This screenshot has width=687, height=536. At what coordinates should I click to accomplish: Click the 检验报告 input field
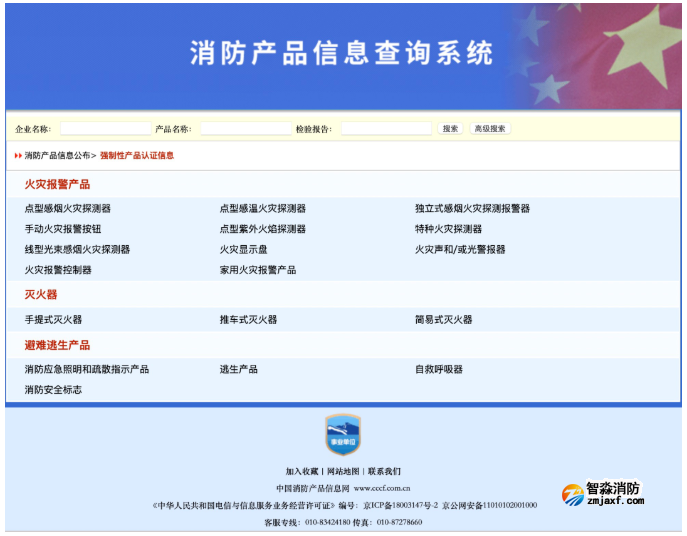click(385, 129)
